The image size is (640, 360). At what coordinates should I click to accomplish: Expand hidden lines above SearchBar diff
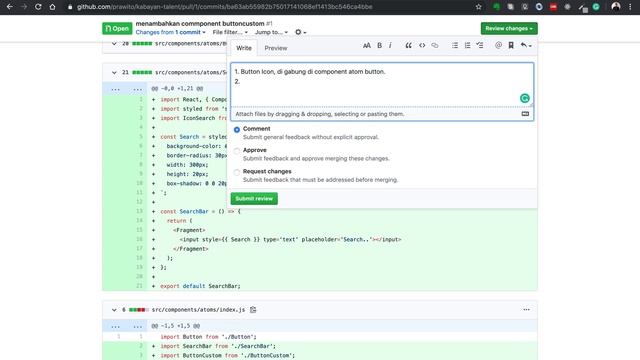tap(127, 89)
